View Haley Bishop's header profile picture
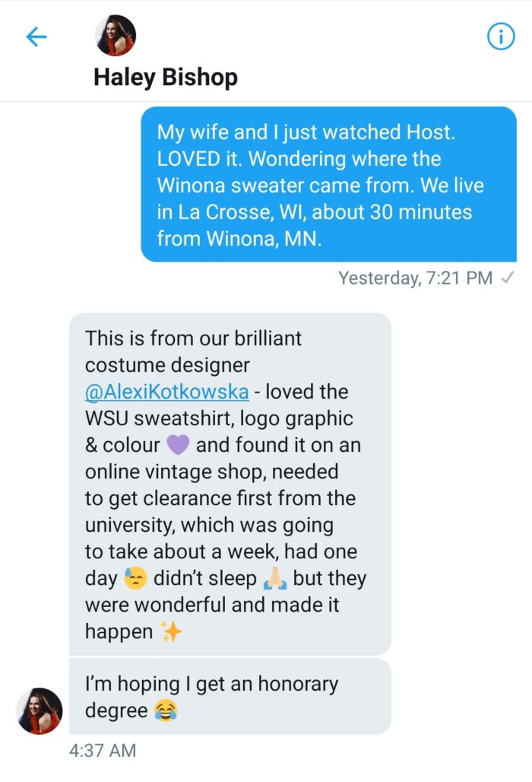The height and width of the screenshot is (782, 532). (x=115, y=36)
